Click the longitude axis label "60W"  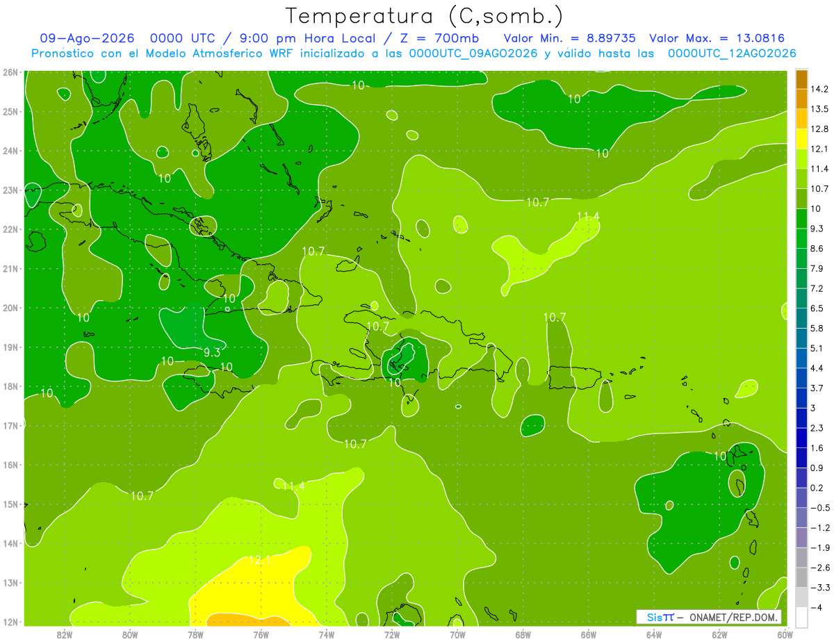tap(784, 634)
